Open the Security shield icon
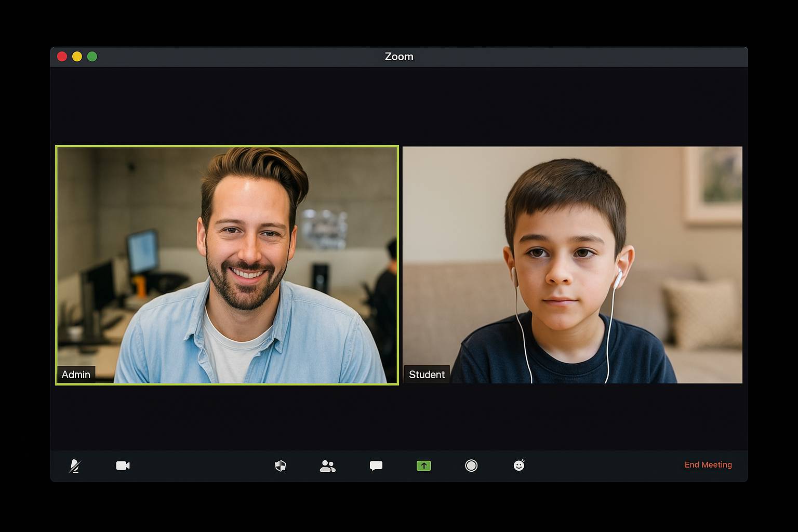Image resolution: width=798 pixels, height=532 pixels. pyautogui.click(x=281, y=465)
